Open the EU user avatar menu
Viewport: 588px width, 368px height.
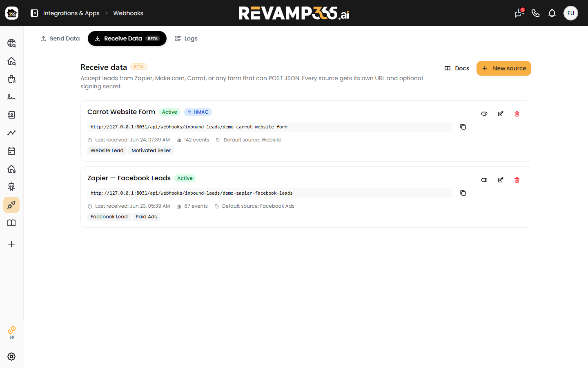571,13
